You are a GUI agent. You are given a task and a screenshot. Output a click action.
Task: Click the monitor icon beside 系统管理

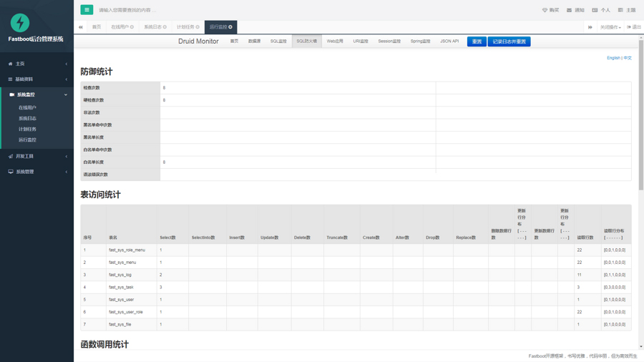[11, 172]
